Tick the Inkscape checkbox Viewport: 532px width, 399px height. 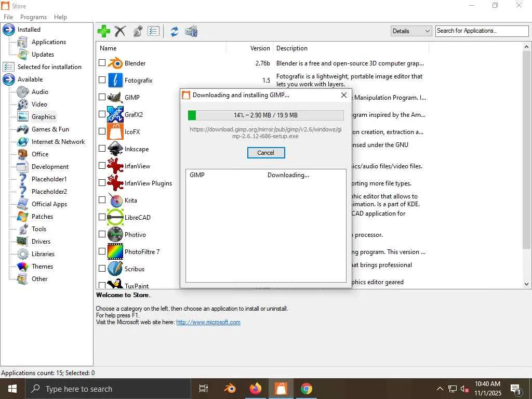click(102, 148)
